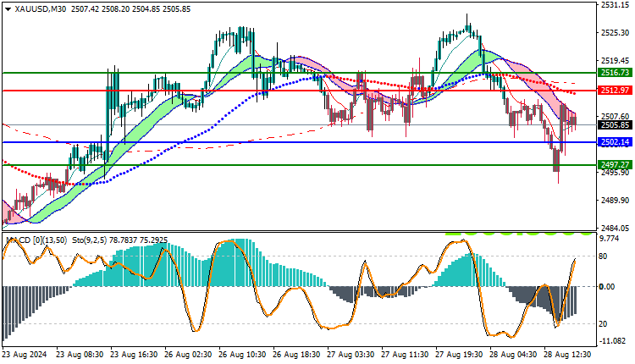This screenshot has width=635, height=364.
Task: Click the 27 Aug 03:30 time label
Action: coord(351,355)
